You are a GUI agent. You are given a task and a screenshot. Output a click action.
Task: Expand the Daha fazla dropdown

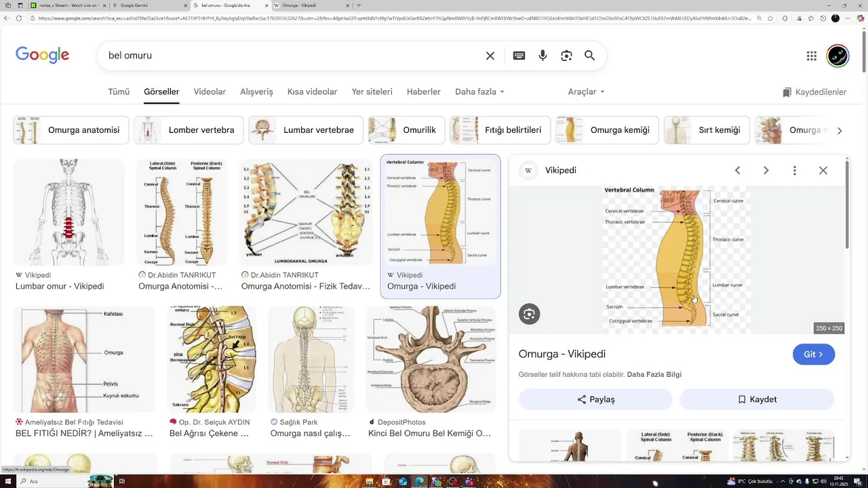(479, 91)
